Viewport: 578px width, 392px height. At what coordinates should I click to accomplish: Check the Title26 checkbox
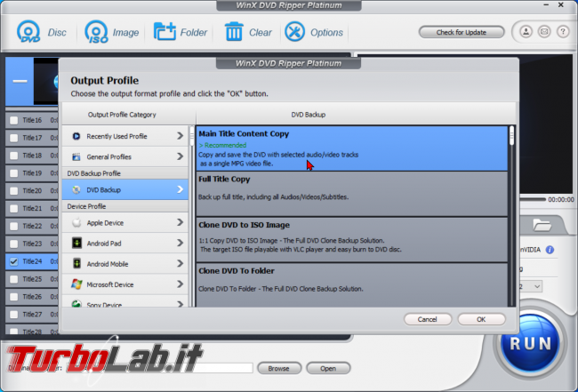coord(13,297)
